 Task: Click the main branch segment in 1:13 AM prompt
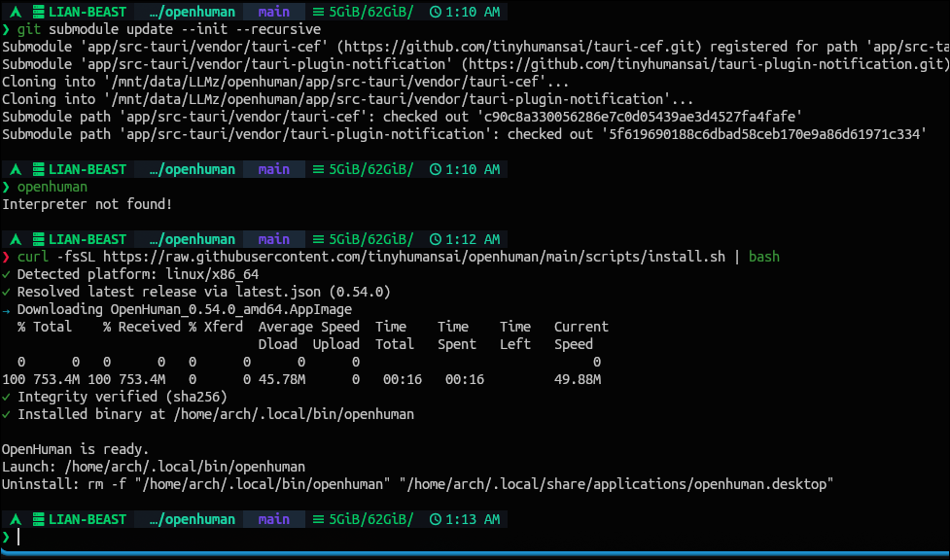(x=273, y=519)
